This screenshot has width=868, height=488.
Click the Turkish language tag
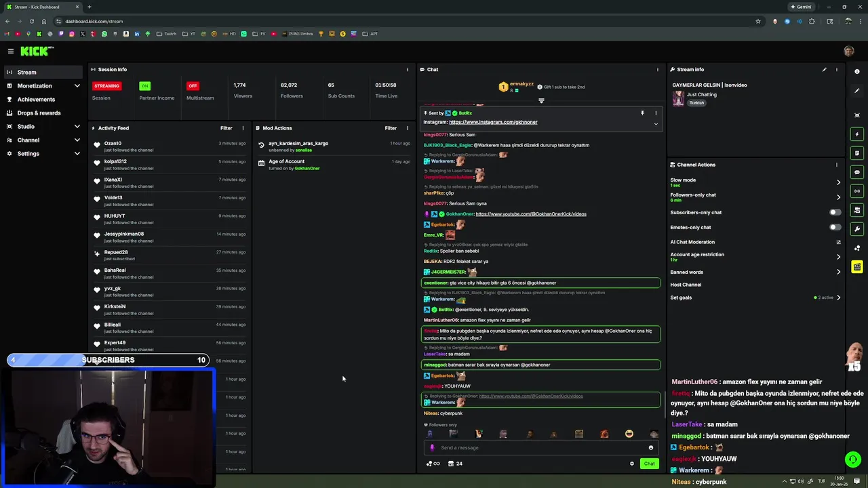(x=696, y=103)
